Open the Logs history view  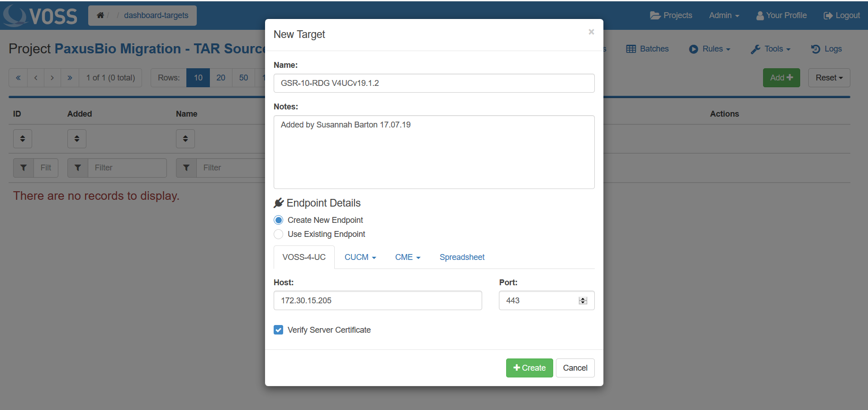point(826,49)
